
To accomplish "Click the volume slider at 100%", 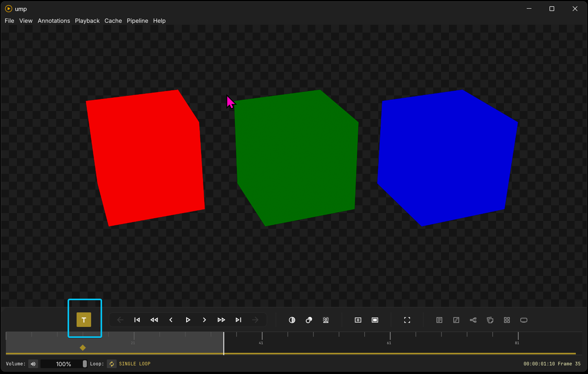I will [x=64, y=364].
